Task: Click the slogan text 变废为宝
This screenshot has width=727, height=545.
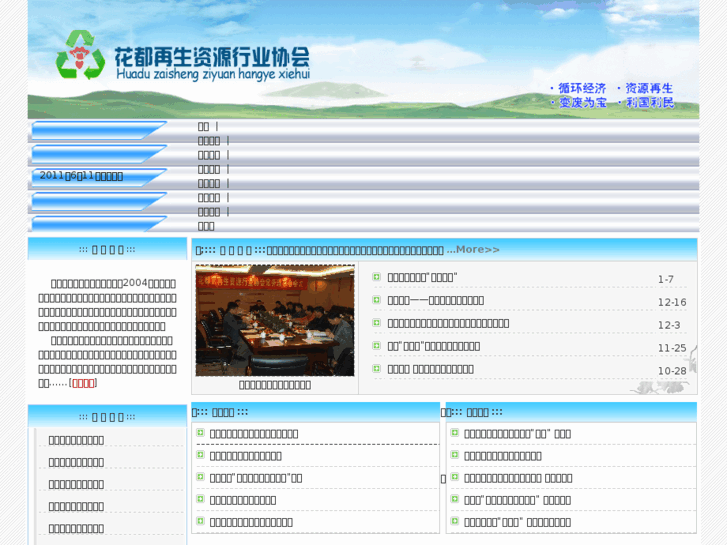Action: pos(582,103)
